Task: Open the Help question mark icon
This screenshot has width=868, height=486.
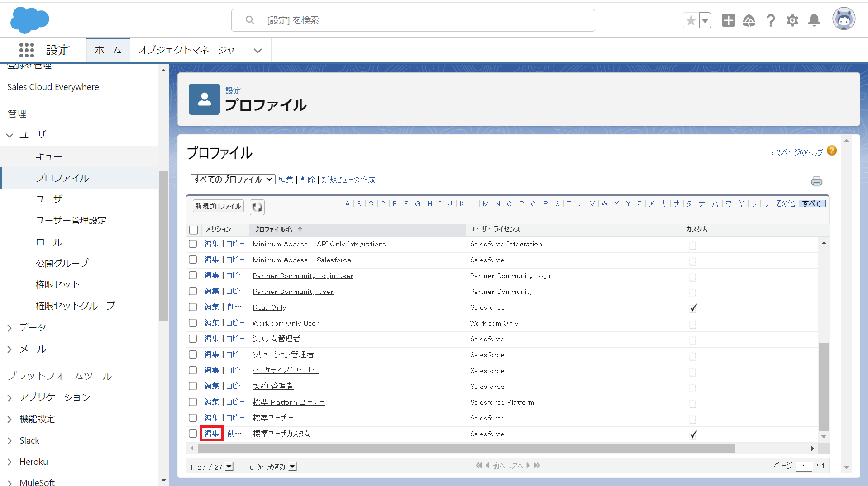Action: click(x=771, y=20)
